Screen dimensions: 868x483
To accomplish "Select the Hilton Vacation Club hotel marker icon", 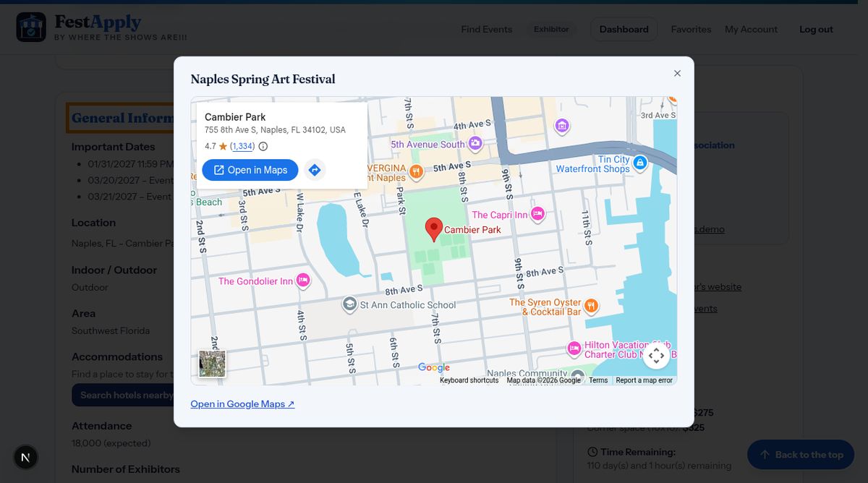I will point(574,349).
